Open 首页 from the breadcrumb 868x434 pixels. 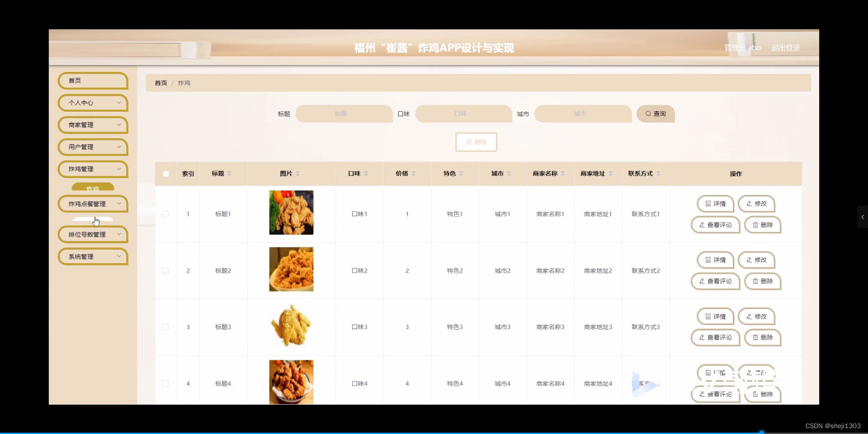click(160, 83)
